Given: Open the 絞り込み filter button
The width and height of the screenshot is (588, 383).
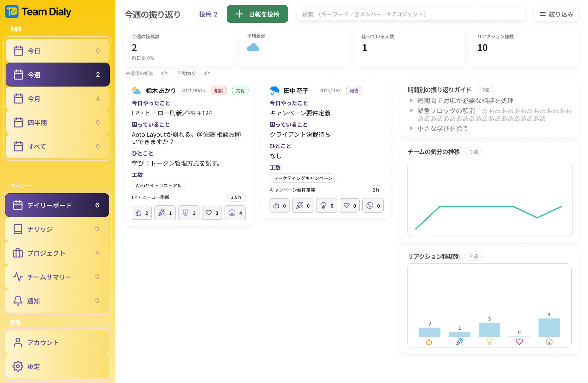Looking at the screenshot, I should tap(556, 14).
